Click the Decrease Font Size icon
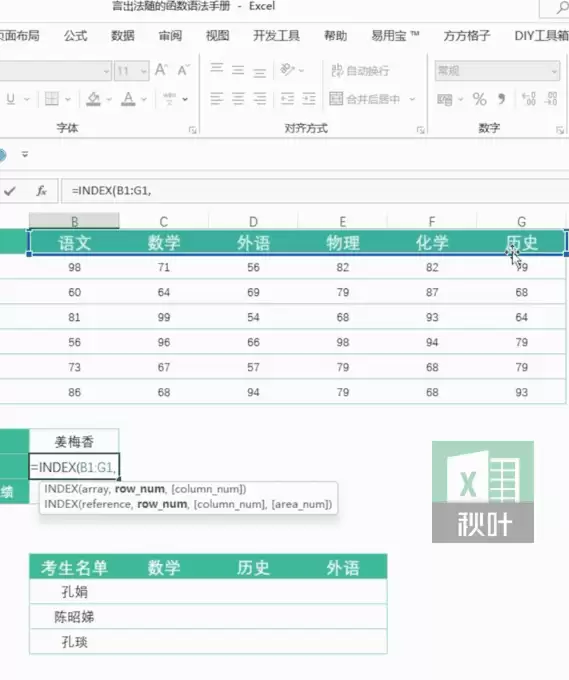The height and width of the screenshot is (680, 569). click(x=183, y=70)
